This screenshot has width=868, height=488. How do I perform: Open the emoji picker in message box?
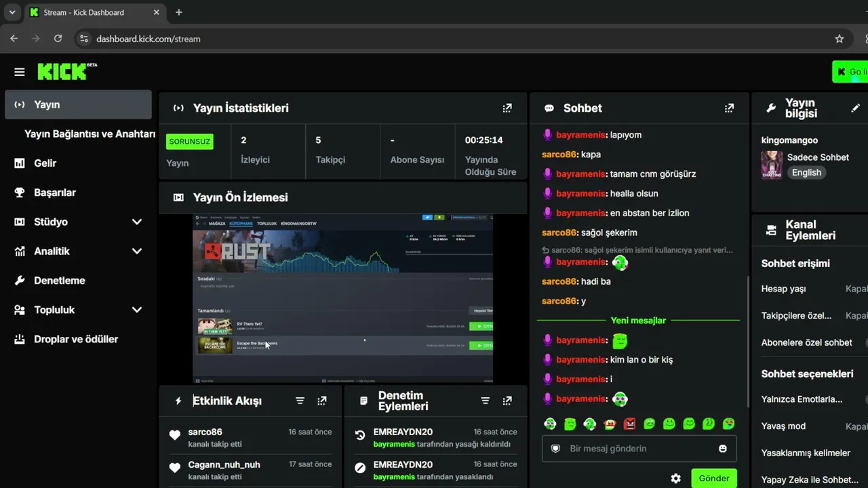click(723, 449)
